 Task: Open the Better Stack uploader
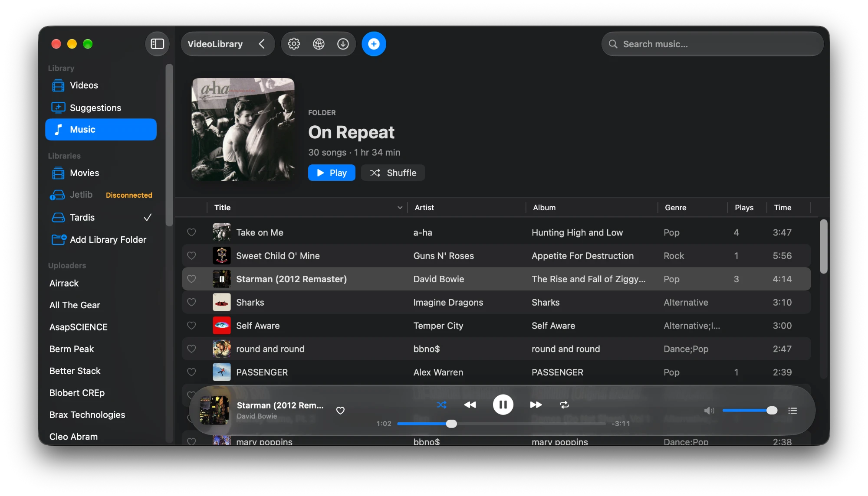(x=75, y=371)
